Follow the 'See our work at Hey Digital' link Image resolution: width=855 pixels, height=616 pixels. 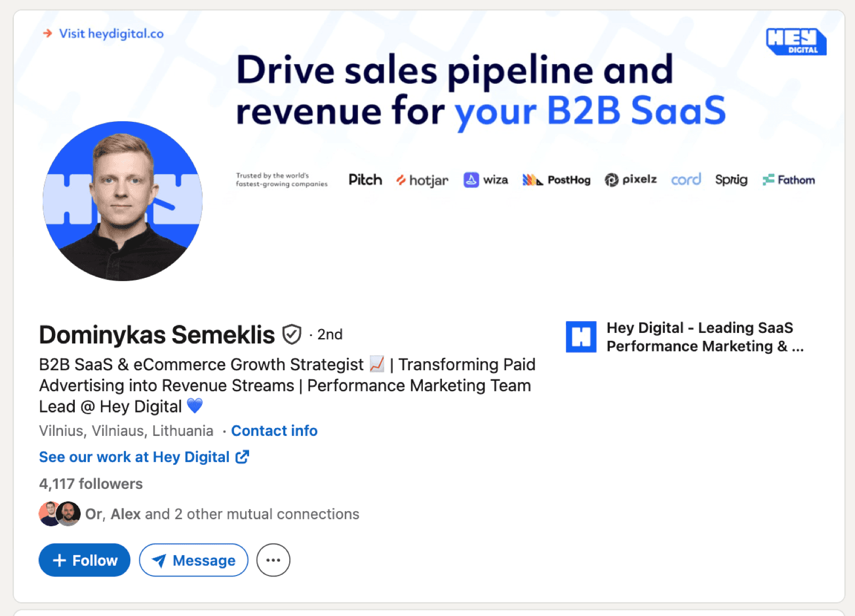pyautogui.click(x=144, y=457)
